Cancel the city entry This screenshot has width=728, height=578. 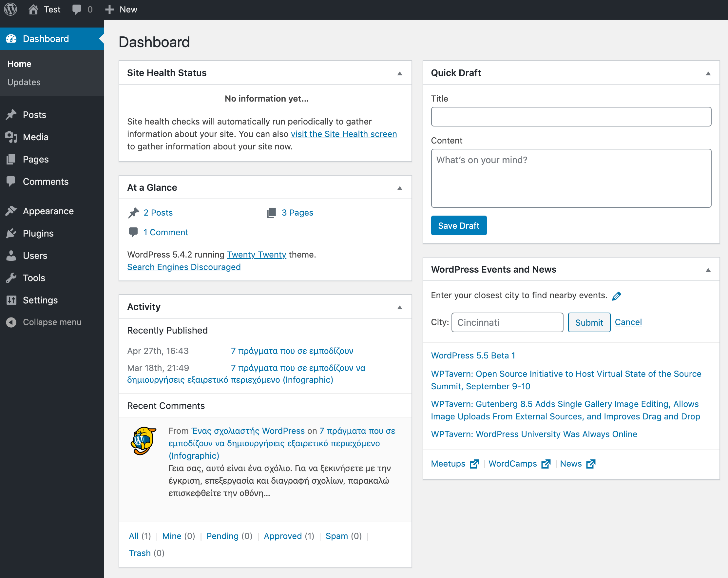pyautogui.click(x=628, y=322)
